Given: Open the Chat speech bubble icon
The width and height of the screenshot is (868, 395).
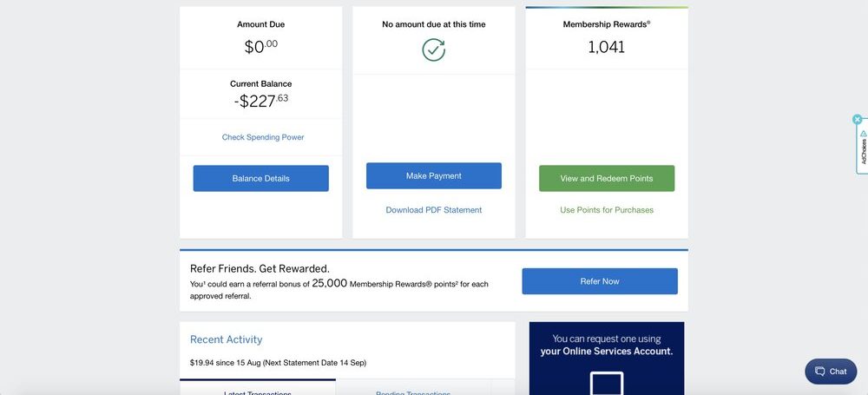Looking at the screenshot, I should [820, 372].
